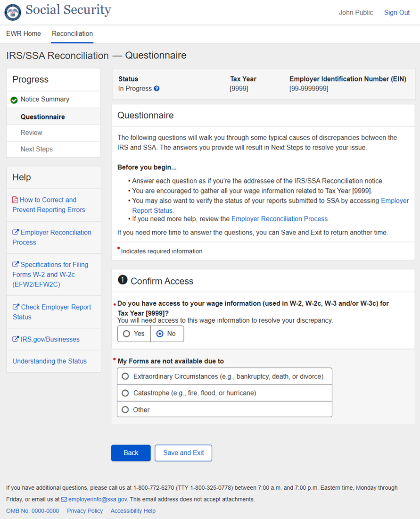
Task: Click the envelope icon beside employerinfo@ssa.gov
Action: click(64, 500)
